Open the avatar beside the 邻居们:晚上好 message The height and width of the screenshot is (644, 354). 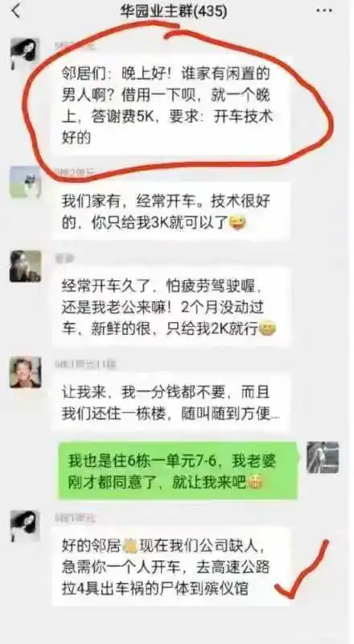click(x=25, y=54)
